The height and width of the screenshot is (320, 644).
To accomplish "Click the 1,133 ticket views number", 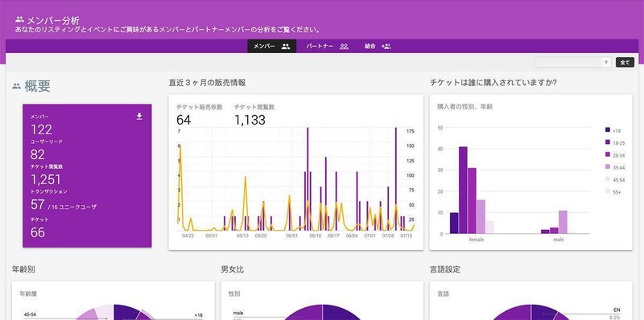I will pyautogui.click(x=250, y=120).
